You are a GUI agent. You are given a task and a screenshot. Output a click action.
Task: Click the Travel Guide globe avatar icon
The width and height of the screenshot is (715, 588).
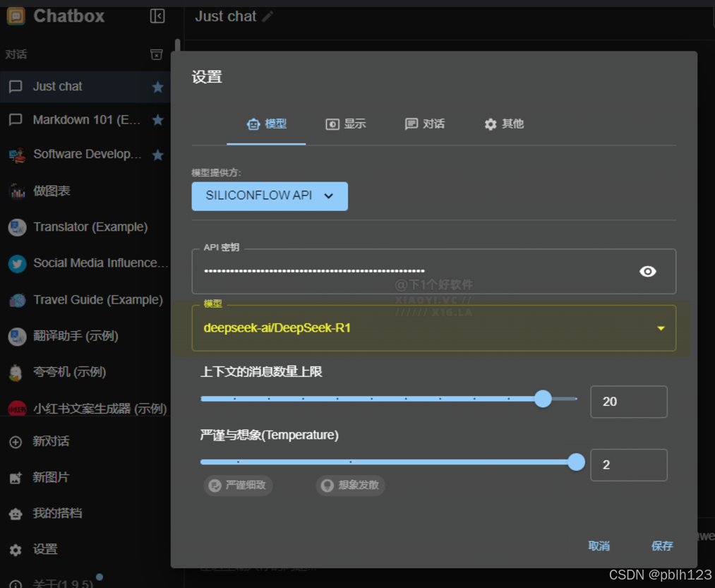click(18, 300)
